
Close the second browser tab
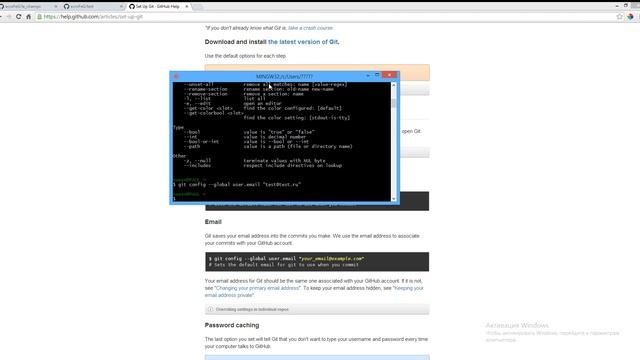point(121,7)
